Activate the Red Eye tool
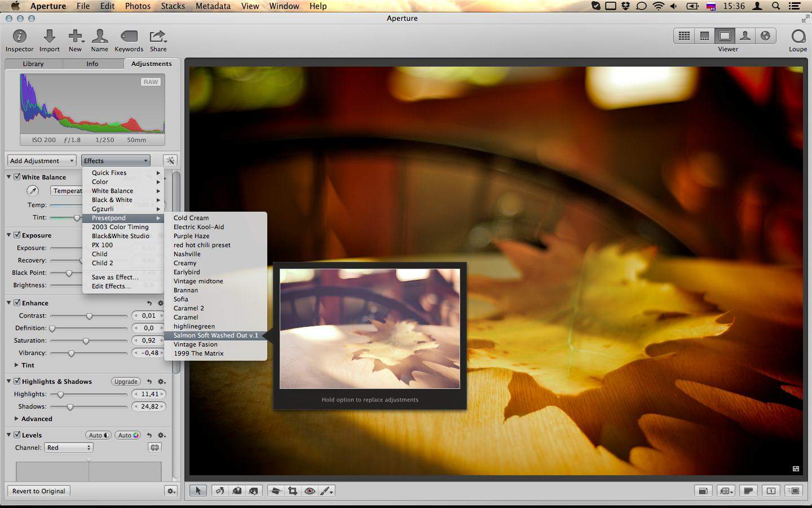The height and width of the screenshot is (508, 812). click(310, 491)
